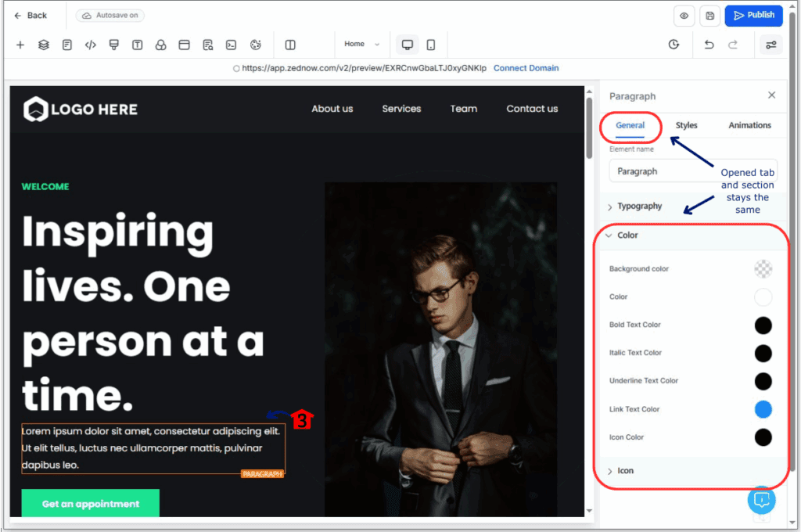Click Contact us in site navigation
The height and width of the screenshot is (532, 801).
pyautogui.click(x=532, y=109)
